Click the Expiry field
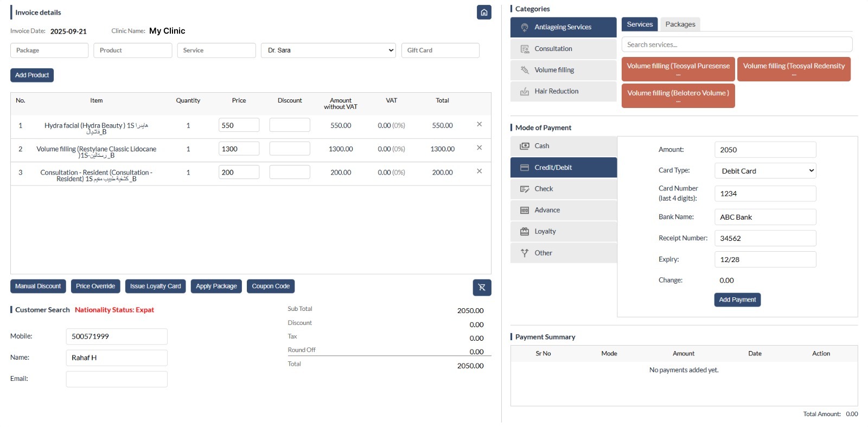The width and height of the screenshot is (868, 427). [x=765, y=259]
